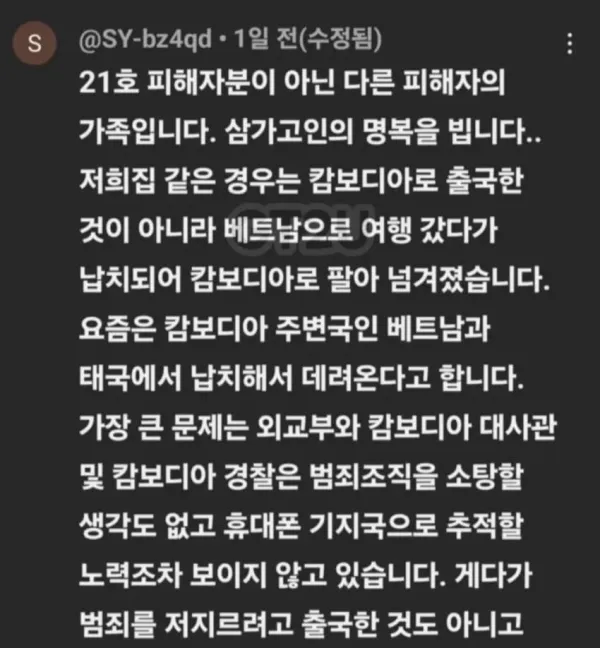This screenshot has height=648, width=600.
Task: Click the faint watermark logo over the text
Action: (300, 229)
